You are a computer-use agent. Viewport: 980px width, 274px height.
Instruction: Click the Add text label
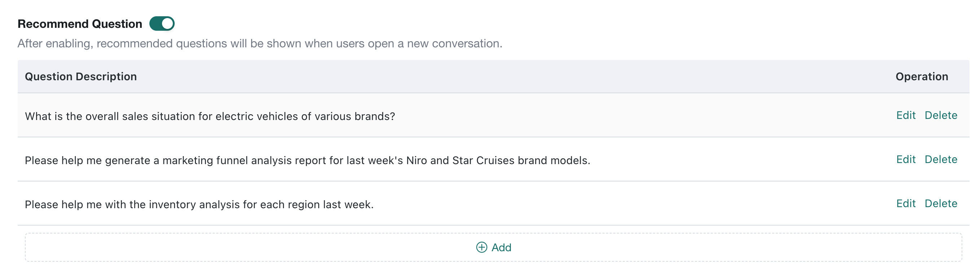pos(501,248)
